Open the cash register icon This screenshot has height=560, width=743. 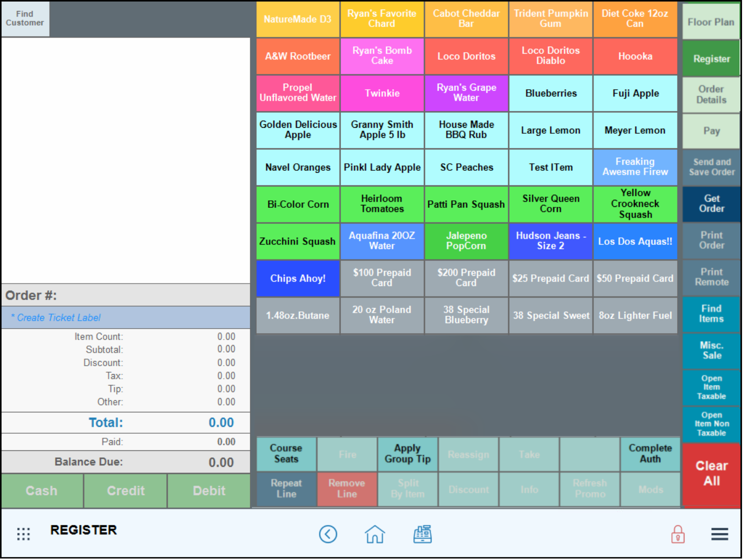(422, 534)
